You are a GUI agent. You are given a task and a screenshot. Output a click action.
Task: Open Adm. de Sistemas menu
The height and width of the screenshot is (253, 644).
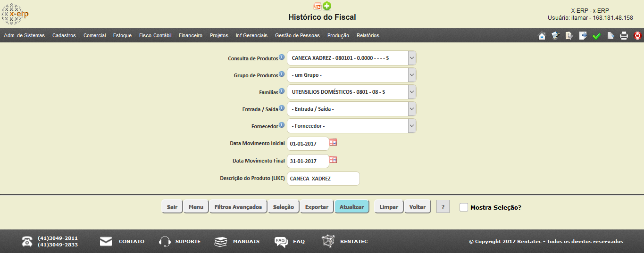tap(24, 35)
